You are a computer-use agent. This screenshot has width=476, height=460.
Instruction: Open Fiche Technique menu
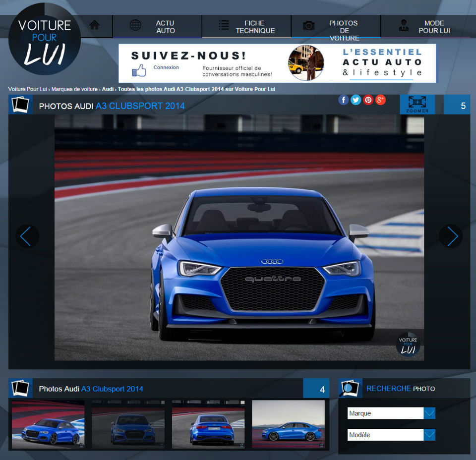246,26
